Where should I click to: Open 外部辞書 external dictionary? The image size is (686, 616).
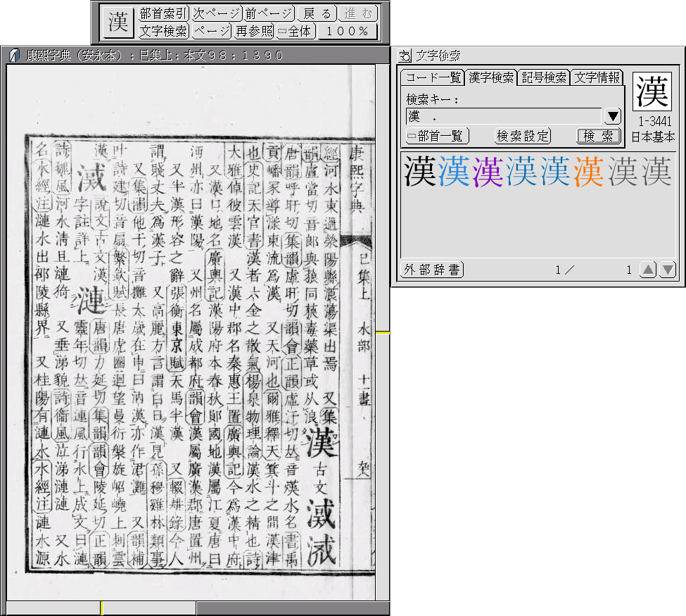[432, 270]
